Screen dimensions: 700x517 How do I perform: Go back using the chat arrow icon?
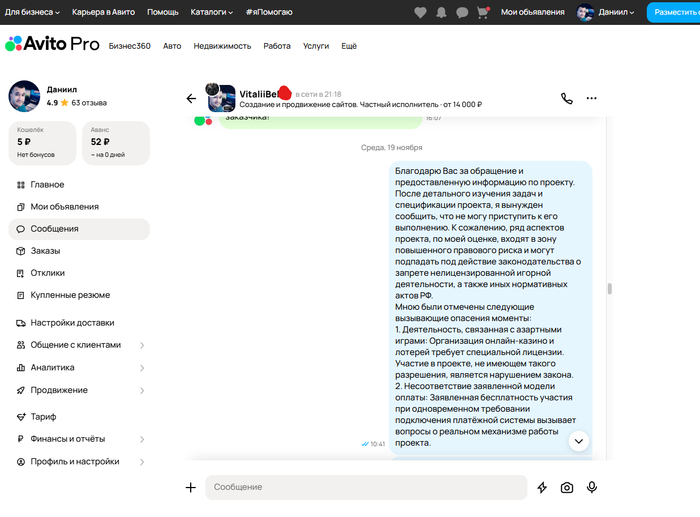(191, 98)
